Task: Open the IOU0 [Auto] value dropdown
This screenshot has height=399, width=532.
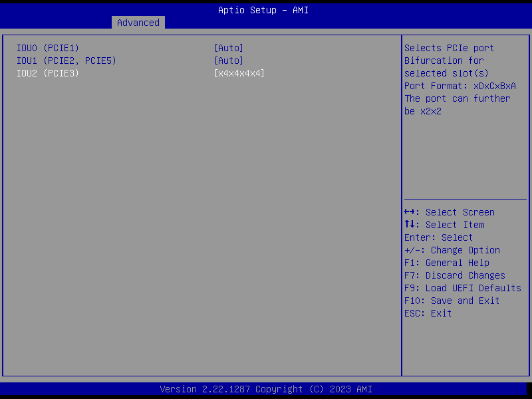Action: pyautogui.click(x=229, y=48)
